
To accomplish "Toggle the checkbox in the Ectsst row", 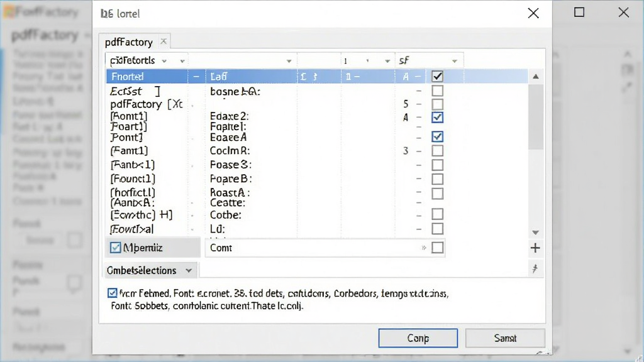I will (437, 90).
